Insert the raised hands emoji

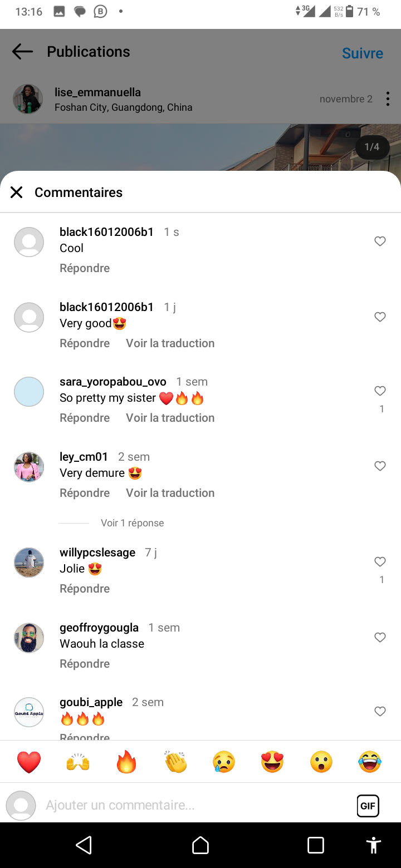78,762
